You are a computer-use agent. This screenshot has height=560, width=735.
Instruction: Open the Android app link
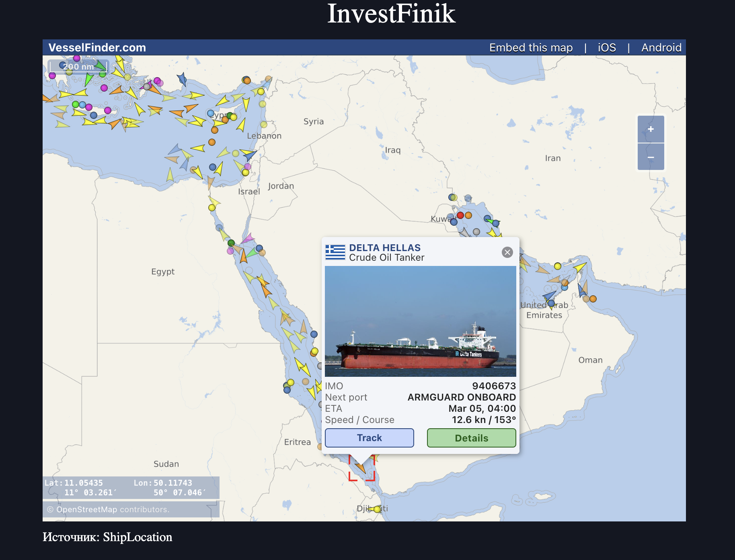click(x=661, y=48)
